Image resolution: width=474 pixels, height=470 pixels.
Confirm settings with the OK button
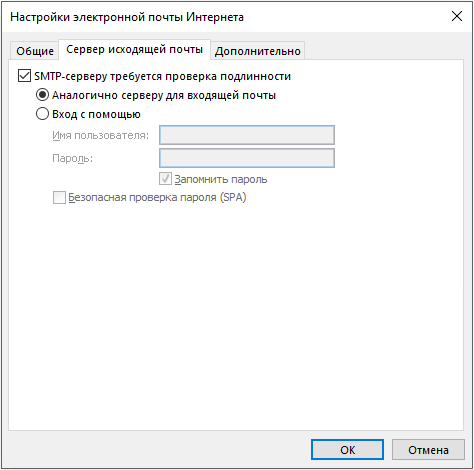coord(347,450)
